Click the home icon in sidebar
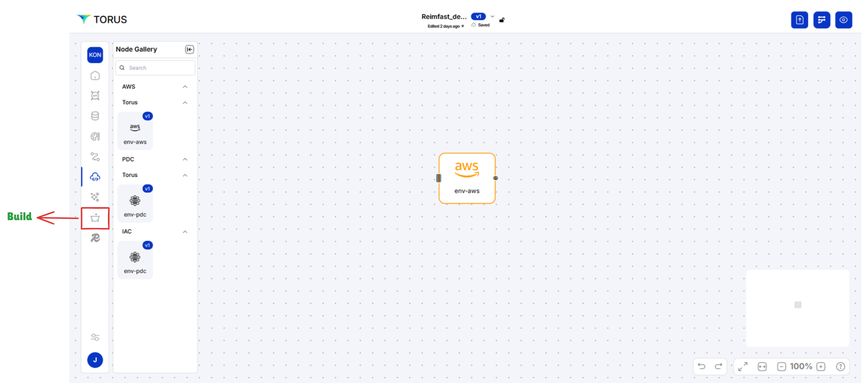868x390 pixels. pos(95,75)
